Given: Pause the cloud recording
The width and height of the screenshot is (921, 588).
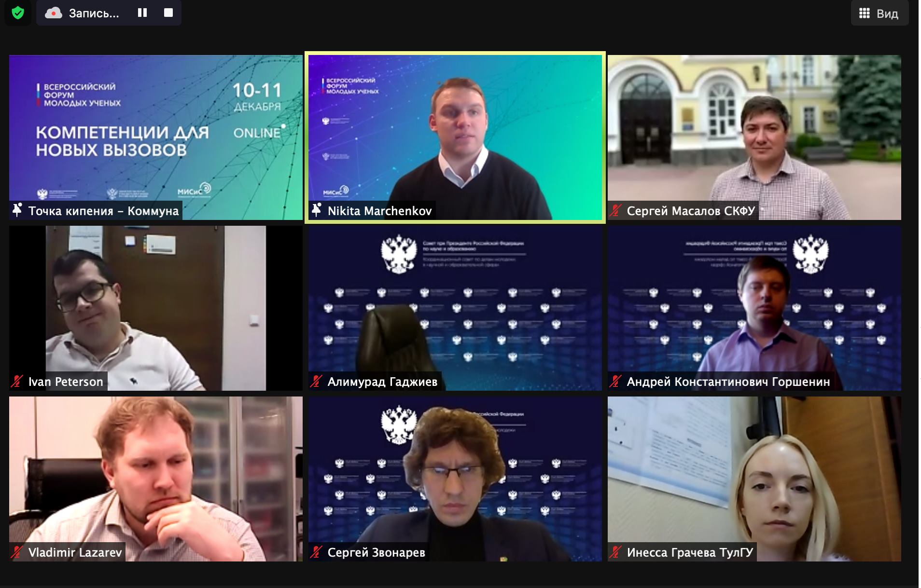Looking at the screenshot, I should pyautogui.click(x=142, y=13).
